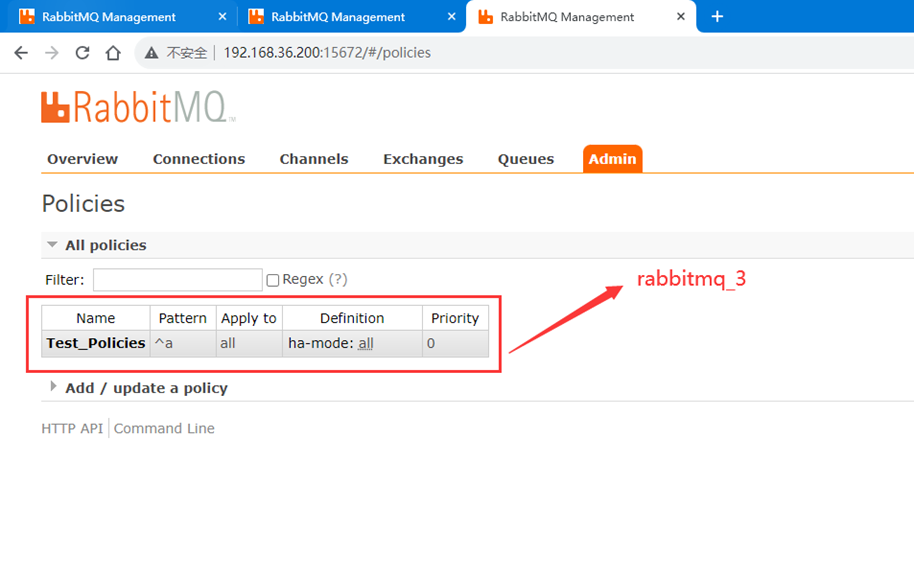Open the Channels tab

click(314, 159)
